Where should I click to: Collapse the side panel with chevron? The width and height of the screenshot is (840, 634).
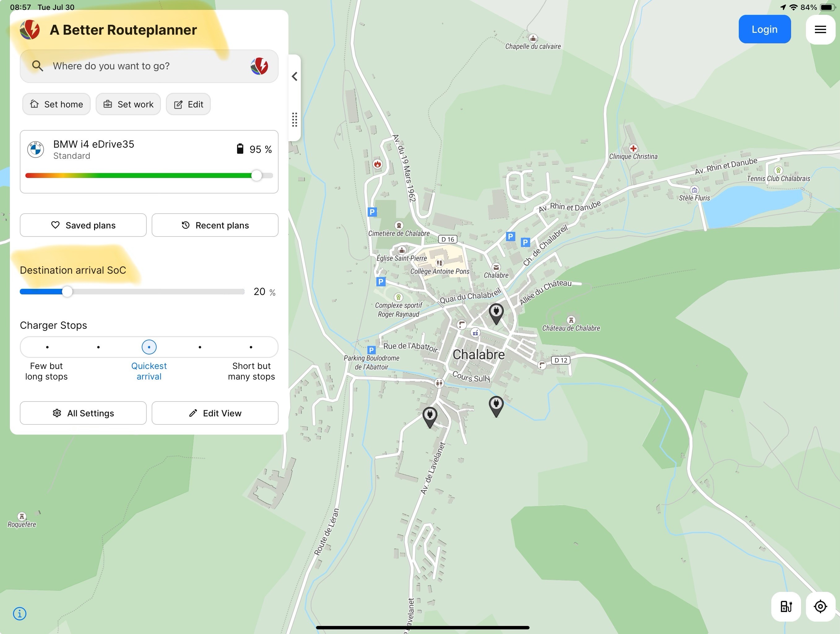tap(294, 76)
